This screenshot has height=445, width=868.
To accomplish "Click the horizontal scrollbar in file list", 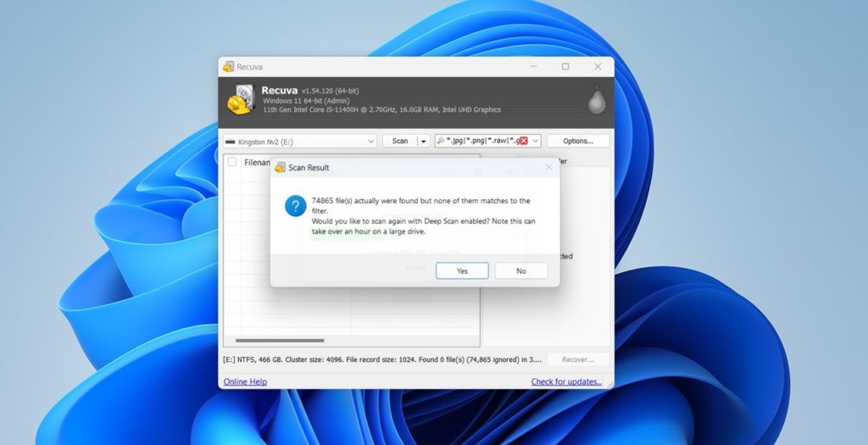I will 280,341.
